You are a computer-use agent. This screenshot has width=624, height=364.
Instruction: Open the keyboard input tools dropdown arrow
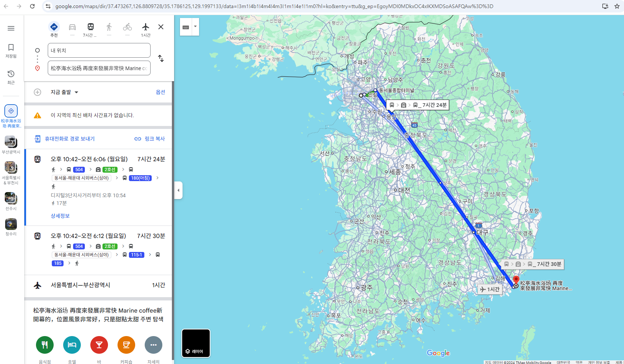tap(195, 27)
